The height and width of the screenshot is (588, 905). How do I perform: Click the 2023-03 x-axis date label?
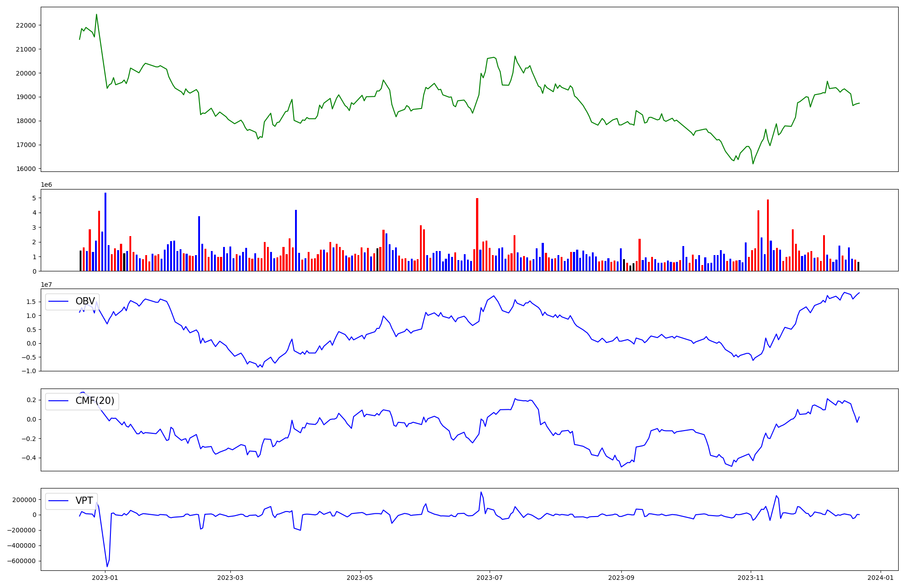(230, 578)
